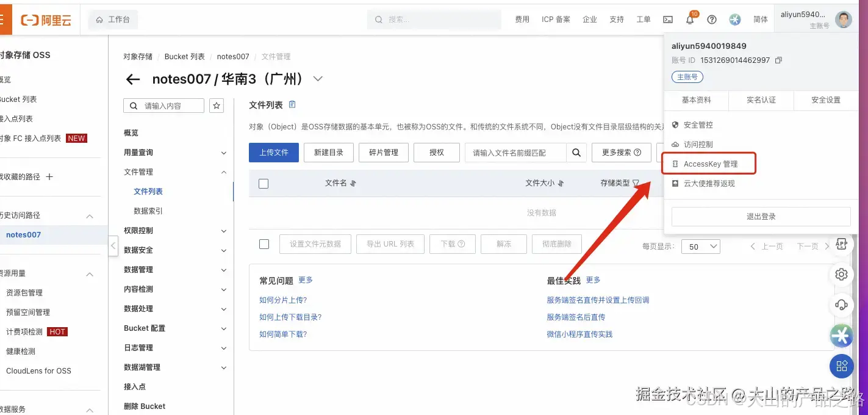Viewport: 868px width, 415px height.
Task: Open the page size 50 dropdown
Action: pyautogui.click(x=702, y=247)
